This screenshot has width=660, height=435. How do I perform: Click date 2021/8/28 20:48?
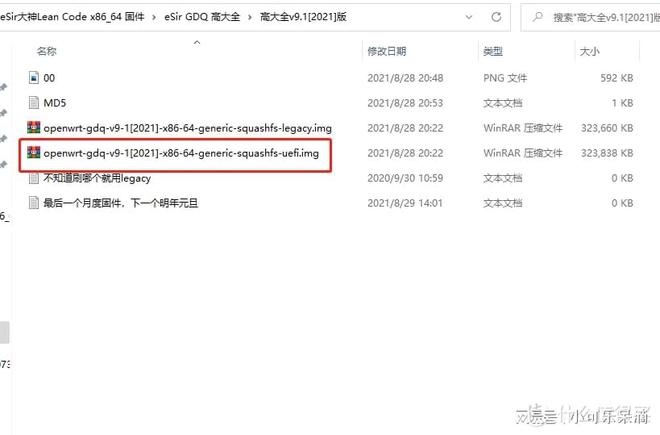coord(405,78)
